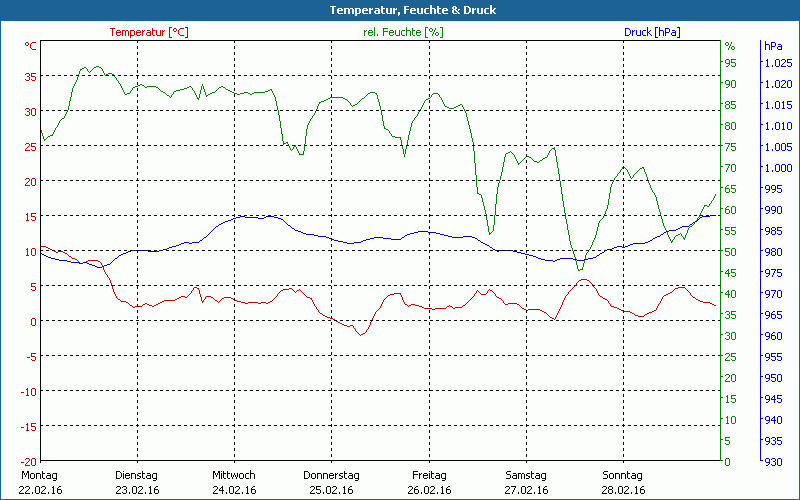Viewport: 800px width, 500px height.
Task: Click red temperature axis value "-15"
Action: 28,427
